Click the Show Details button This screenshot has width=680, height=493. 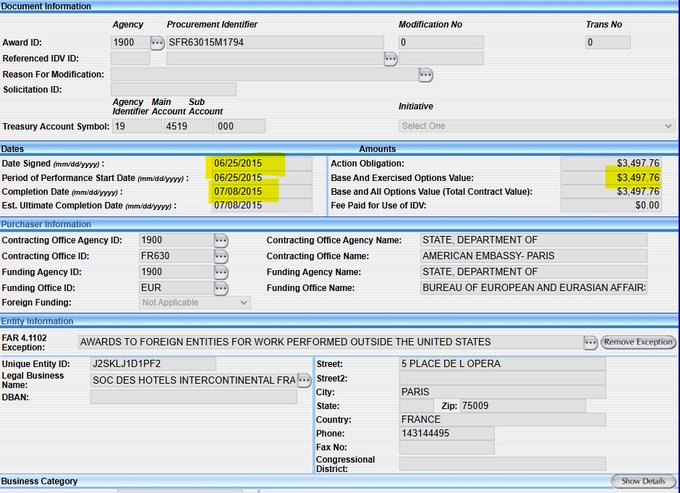644,481
